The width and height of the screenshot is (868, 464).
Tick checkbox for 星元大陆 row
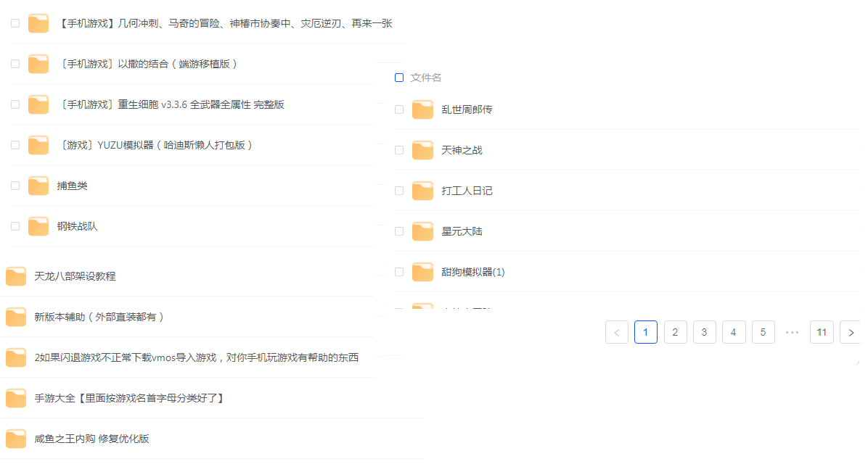point(399,231)
